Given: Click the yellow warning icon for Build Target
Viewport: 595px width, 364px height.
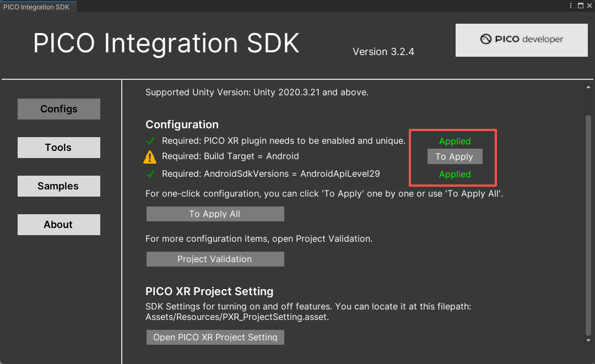Looking at the screenshot, I should pyautogui.click(x=149, y=157).
